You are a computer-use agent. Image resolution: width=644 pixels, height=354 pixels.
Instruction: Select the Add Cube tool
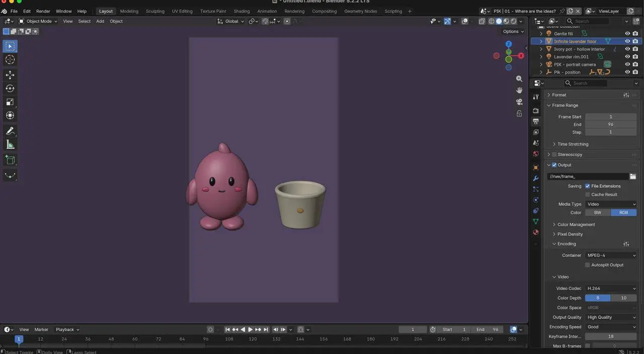10,160
